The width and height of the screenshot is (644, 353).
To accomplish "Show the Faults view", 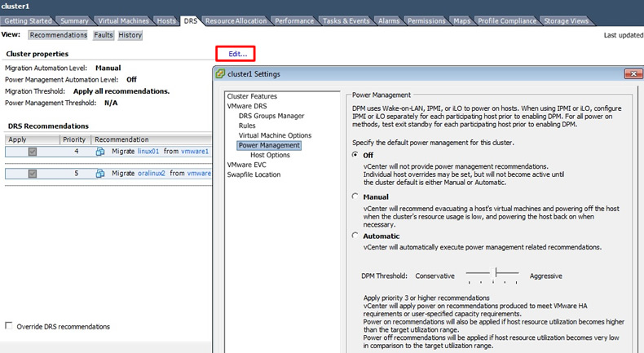I will pyautogui.click(x=104, y=35).
